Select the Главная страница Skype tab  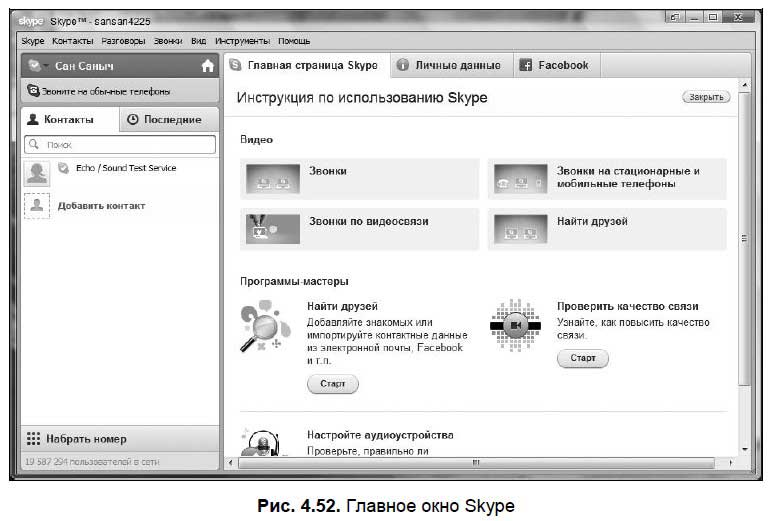pos(307,65)
